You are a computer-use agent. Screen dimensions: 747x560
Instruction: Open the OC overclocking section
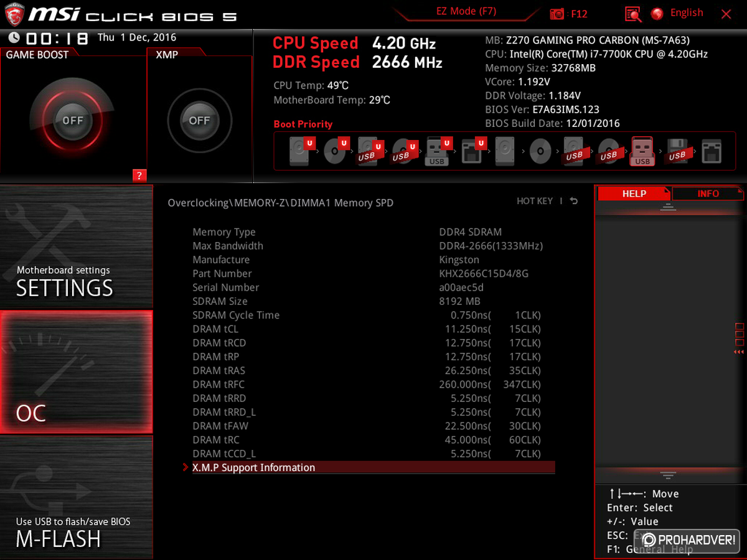[76, 372]
